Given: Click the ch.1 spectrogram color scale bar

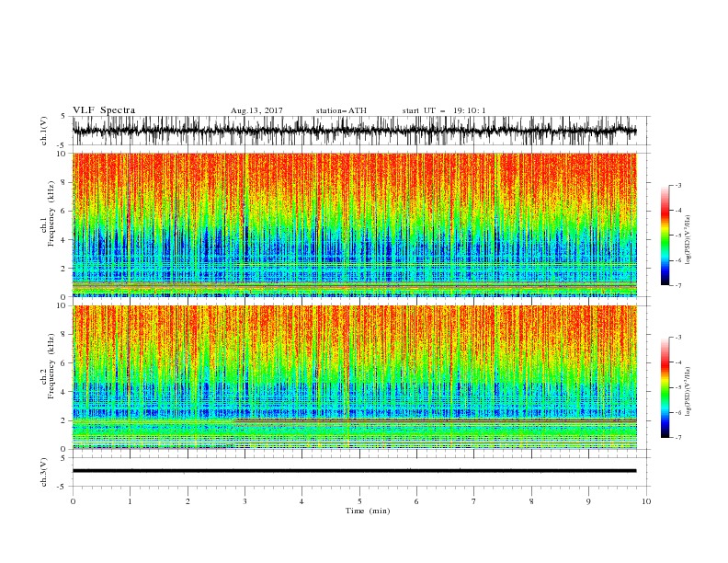Looking at the screenshot, I should point(665,236).
